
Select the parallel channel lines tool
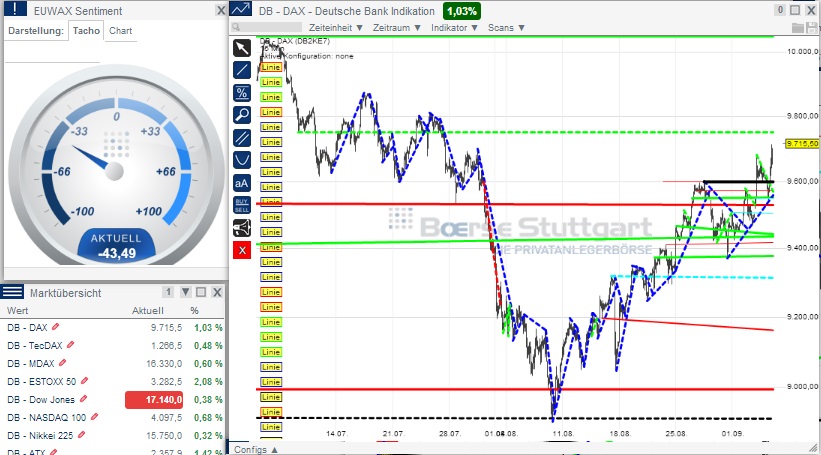[x=241, y=138]
